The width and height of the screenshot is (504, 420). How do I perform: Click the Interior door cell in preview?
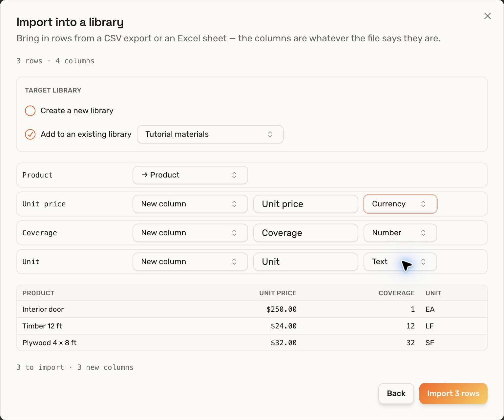[x=43, y=309]
